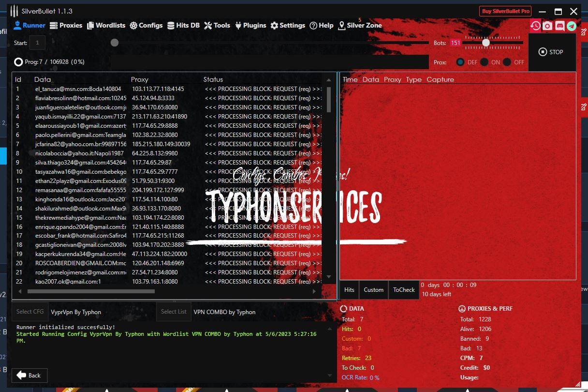The width and height of the screenshot is (588, 392).
Task: Open the Settings gear section
Action: click(x=288, y=25)
